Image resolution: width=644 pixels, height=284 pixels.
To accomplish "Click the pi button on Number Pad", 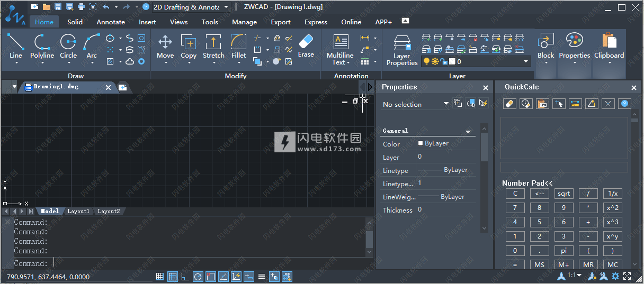I will point(563,251).
